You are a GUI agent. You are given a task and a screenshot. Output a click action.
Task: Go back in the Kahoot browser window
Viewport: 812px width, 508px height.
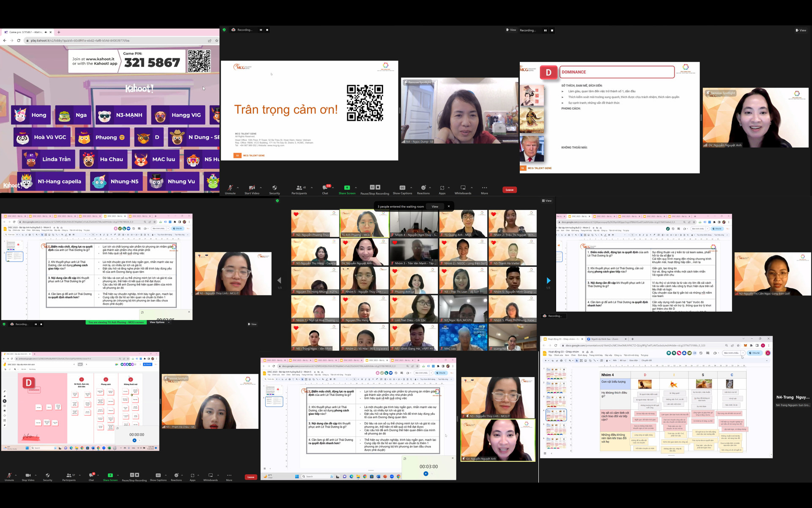(x=5, y=41)
